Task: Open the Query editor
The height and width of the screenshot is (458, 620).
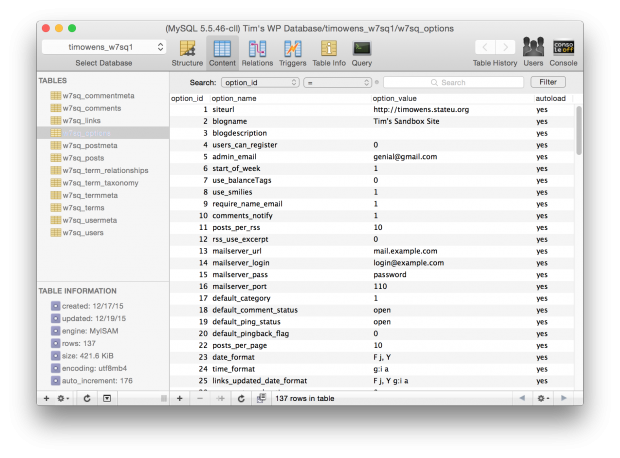Action: (x=362, y=53)
